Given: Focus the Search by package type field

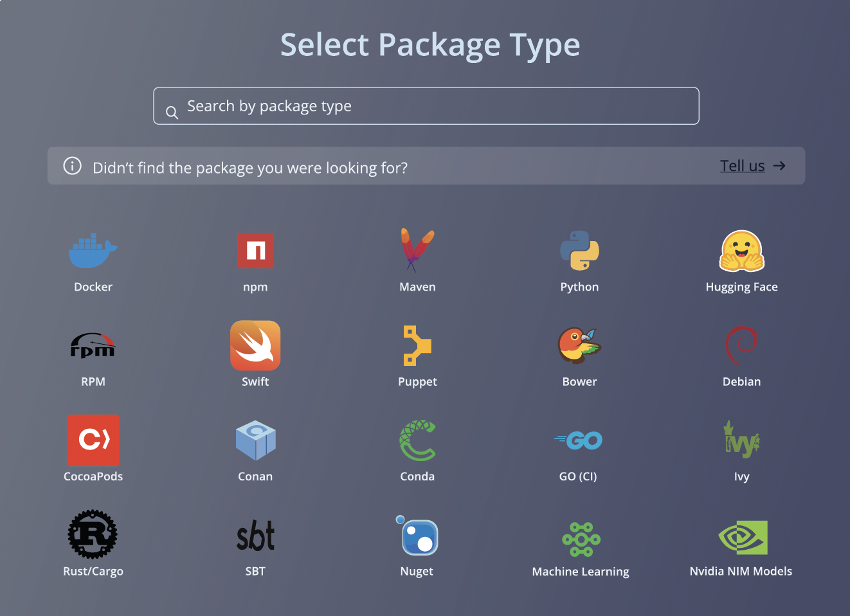Looking at the screenshot, I should point(426,106).
